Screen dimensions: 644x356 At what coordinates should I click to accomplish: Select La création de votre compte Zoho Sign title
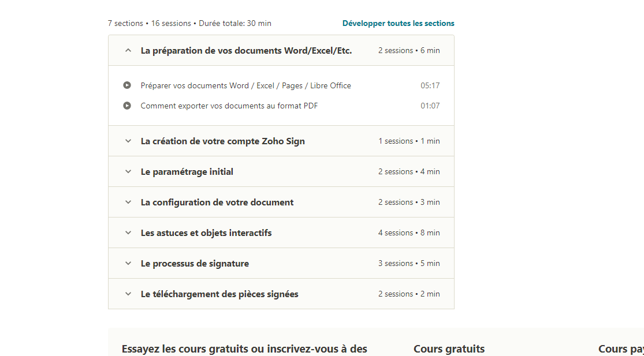222,141
